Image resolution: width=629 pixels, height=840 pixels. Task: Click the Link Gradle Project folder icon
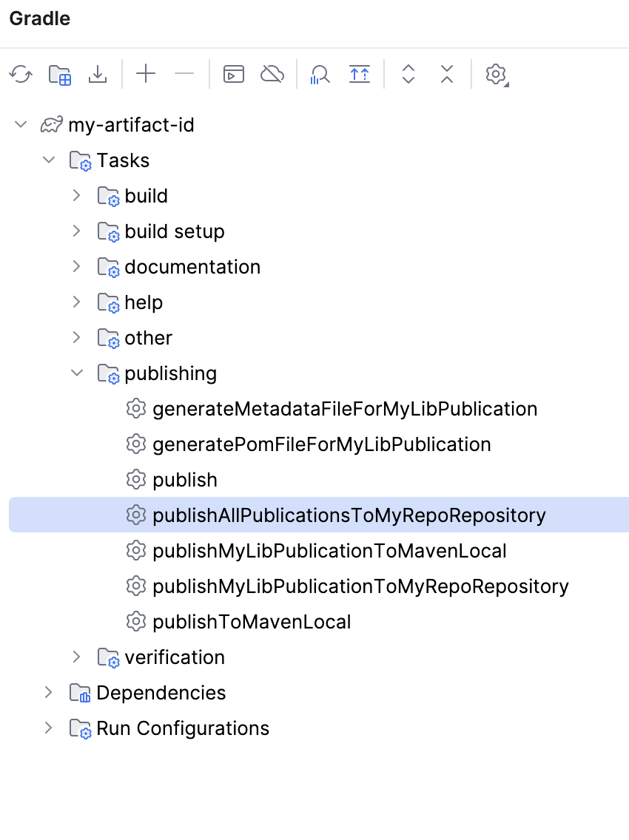click(59, 75)
